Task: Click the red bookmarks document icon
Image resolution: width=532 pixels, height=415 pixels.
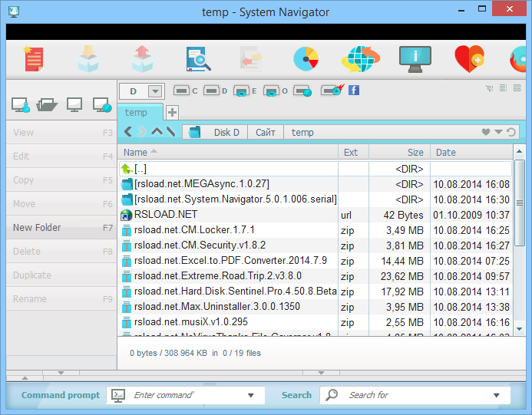Action: tap(33, 59)
